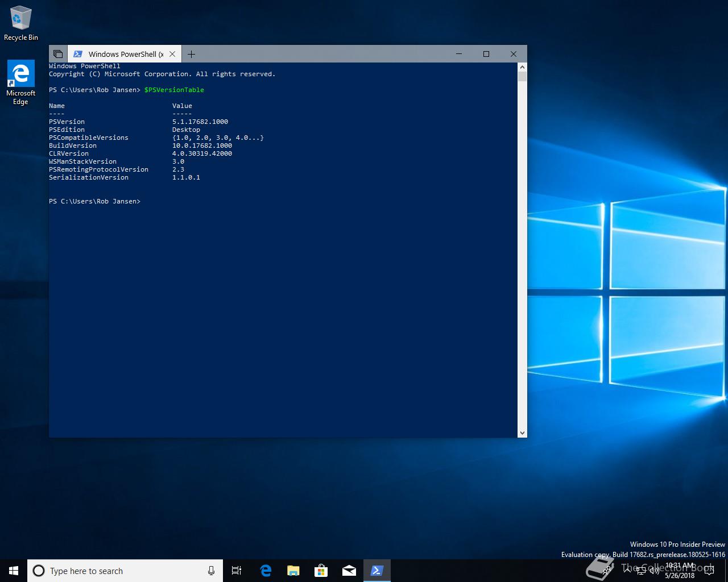This screenshot has height=582, width=728.
Task: Open the Windows Start menu
Action: (x=14, y=571)
